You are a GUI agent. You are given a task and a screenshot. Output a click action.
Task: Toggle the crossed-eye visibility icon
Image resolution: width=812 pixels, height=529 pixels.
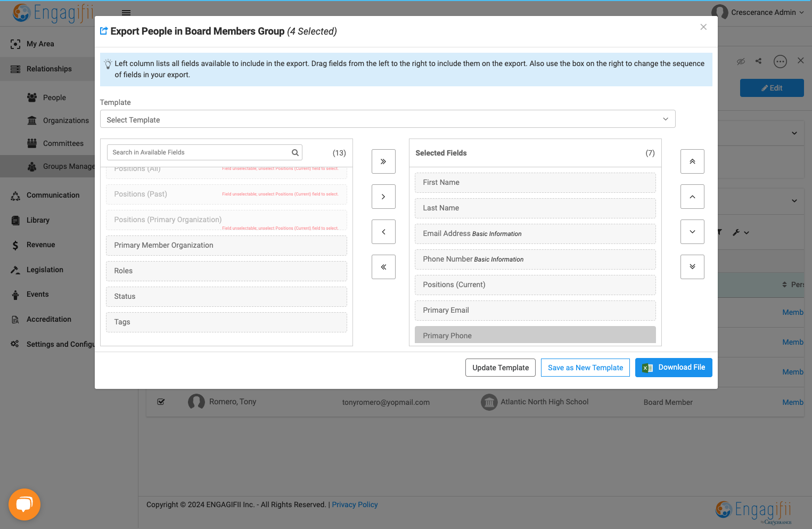[741, 61]
